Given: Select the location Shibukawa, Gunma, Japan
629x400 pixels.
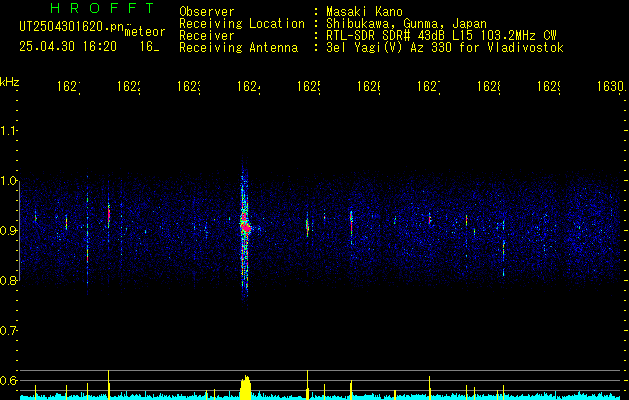Looking at the screenshot, I should click(x=406, y=24).
